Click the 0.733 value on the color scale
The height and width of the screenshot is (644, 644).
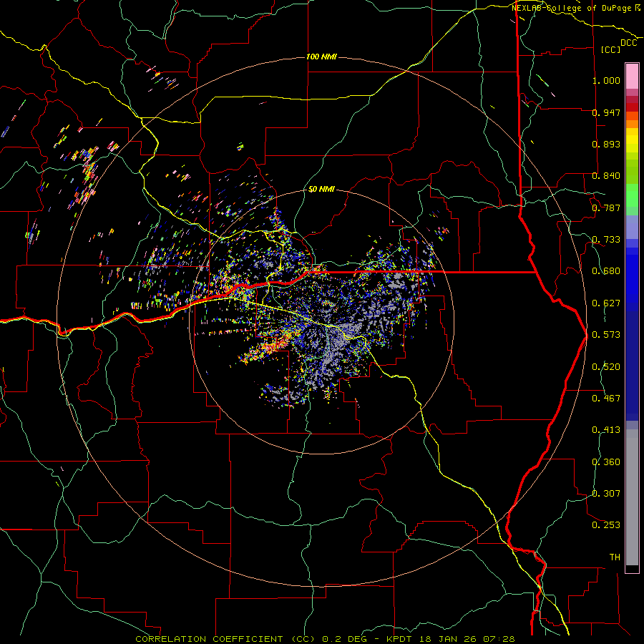[606, 240]
